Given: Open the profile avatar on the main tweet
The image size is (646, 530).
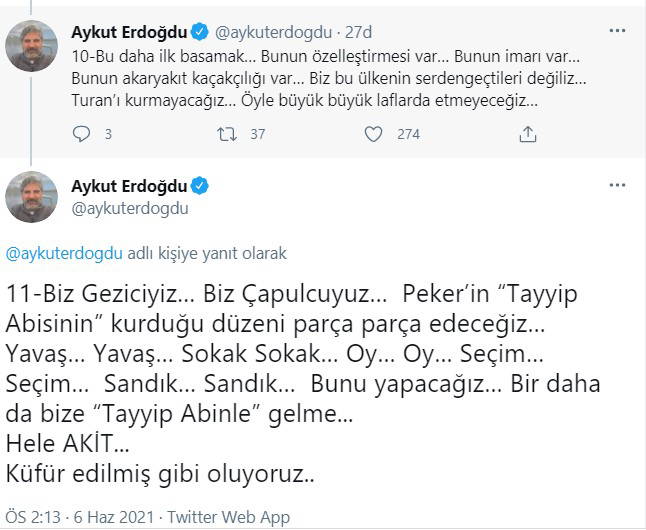Looking at the screenshot, I should click(x=31, y=197).
